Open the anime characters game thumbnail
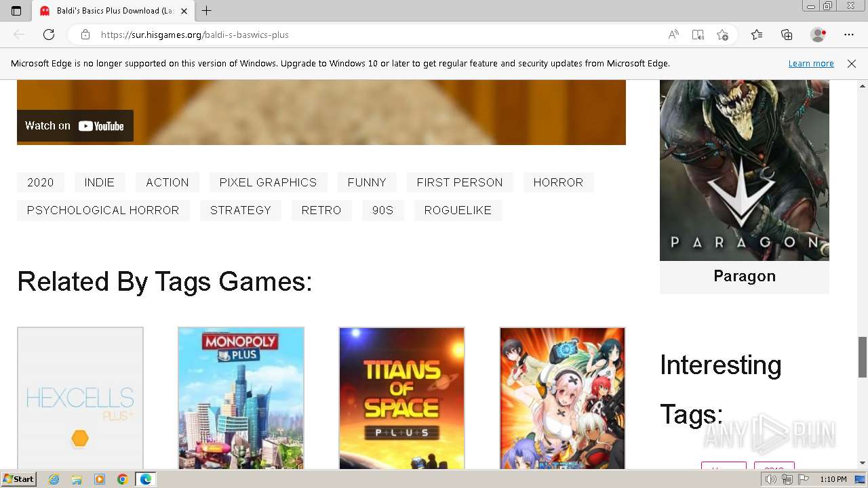 [562, 399]
